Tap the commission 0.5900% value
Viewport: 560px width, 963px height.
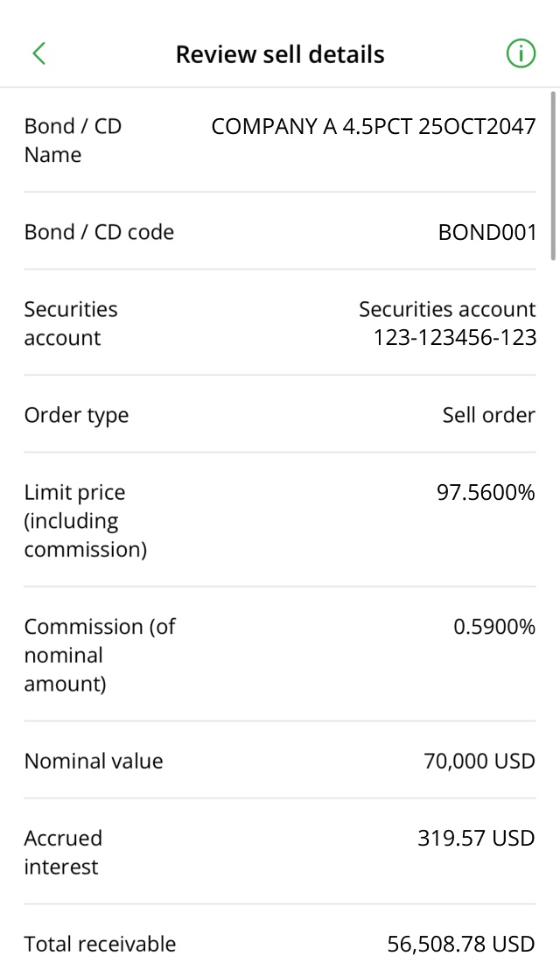click(x=494, y=627)
